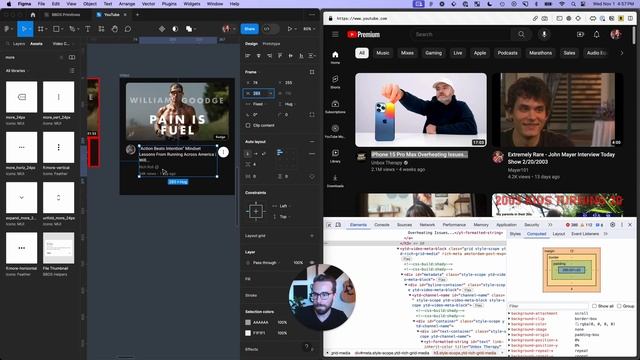The height and width of the screenshot is (360, 640).
Task: Add a layout grid with plus icon
Action: click(312, 236)
